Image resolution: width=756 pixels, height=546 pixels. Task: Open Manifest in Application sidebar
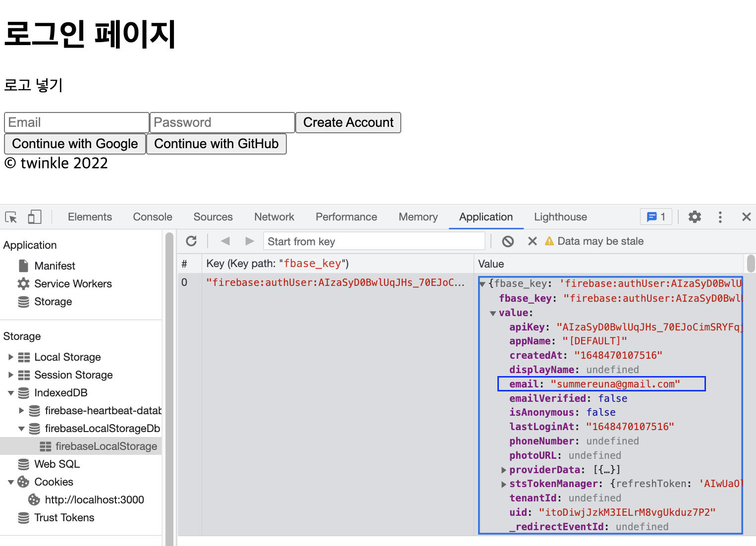(54, 266)
